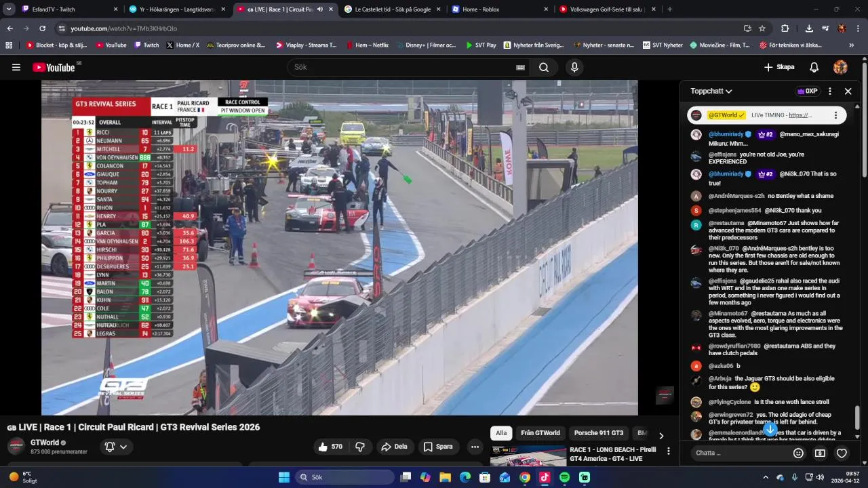
Task: Click the Windows taskbar search box
Action: pos(344,477)
